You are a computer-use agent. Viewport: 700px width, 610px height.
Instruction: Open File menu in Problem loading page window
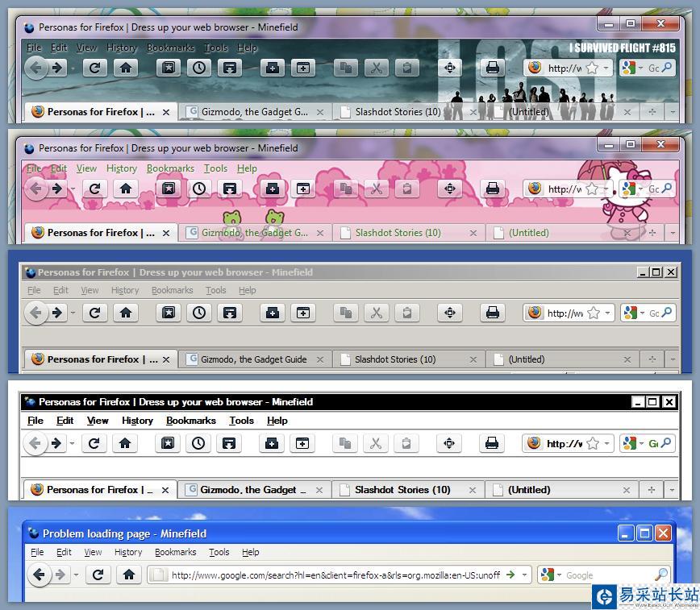pos(37,553)
